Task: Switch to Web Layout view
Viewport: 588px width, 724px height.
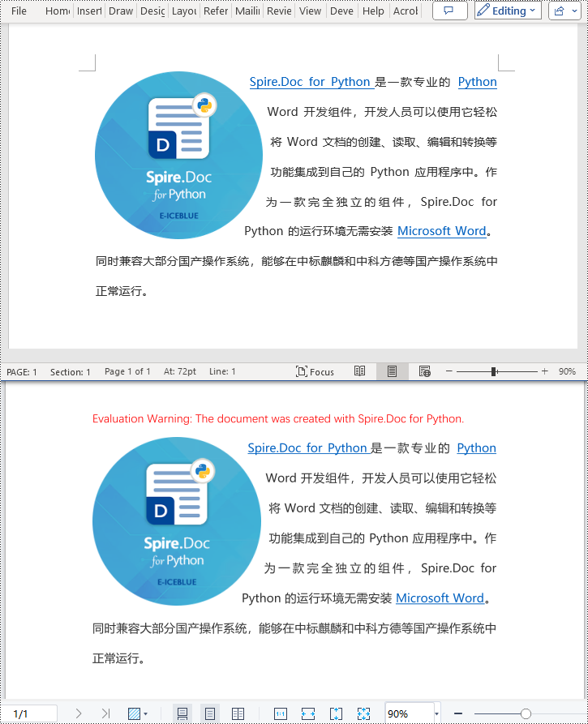Action: point(424,371)
